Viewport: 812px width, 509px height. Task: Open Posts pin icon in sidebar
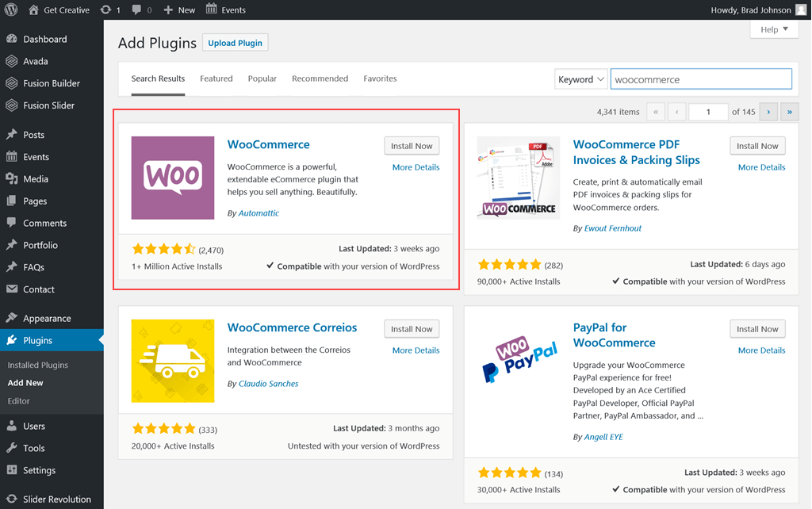[x=12, y=135]
